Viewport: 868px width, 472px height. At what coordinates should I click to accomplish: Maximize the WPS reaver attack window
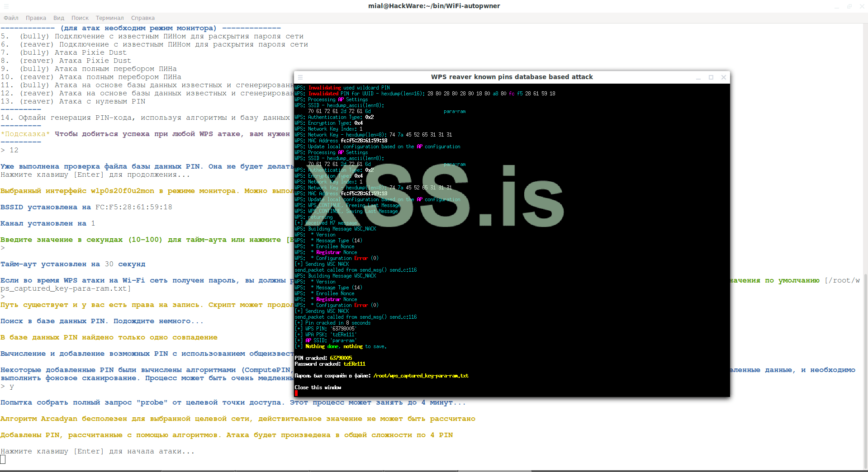click(x=711, y=77)
